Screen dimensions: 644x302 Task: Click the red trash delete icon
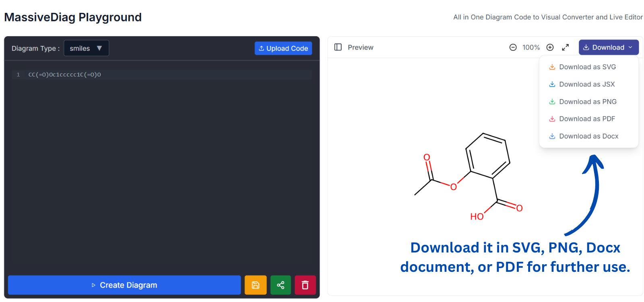point(305,285)
